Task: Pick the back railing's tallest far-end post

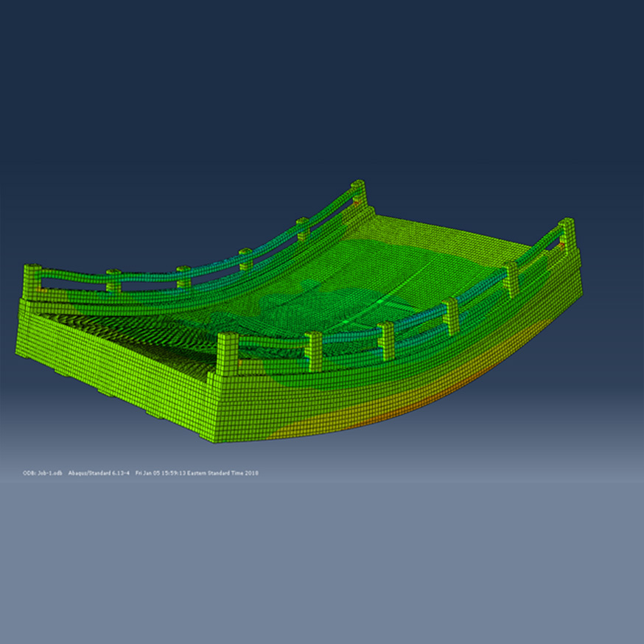Action: click(358, 193)
